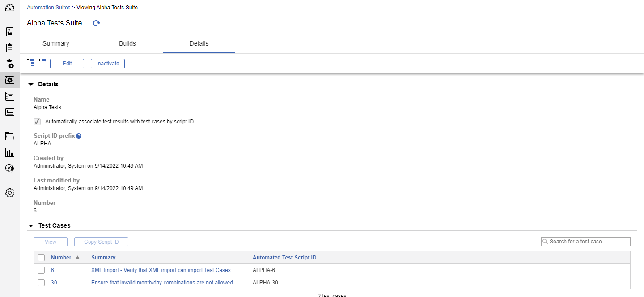The width and height of the screenshot is (644, 297).
Task: Open the clipboard with gear sidebar icon
Action: tap(10, 64)
